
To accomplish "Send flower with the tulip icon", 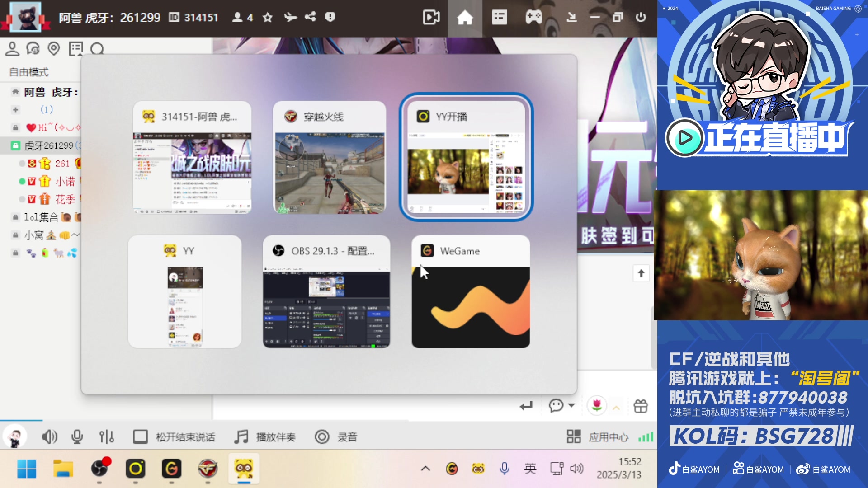I will [x=597, y=405].
